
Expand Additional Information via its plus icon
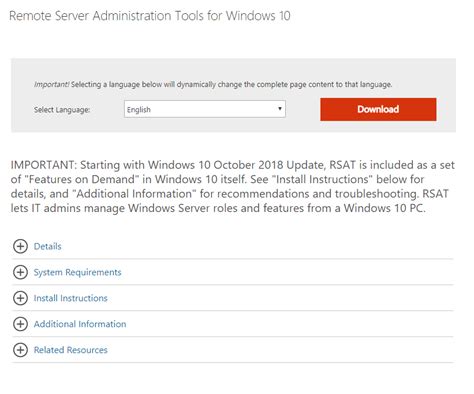(20, 324)
